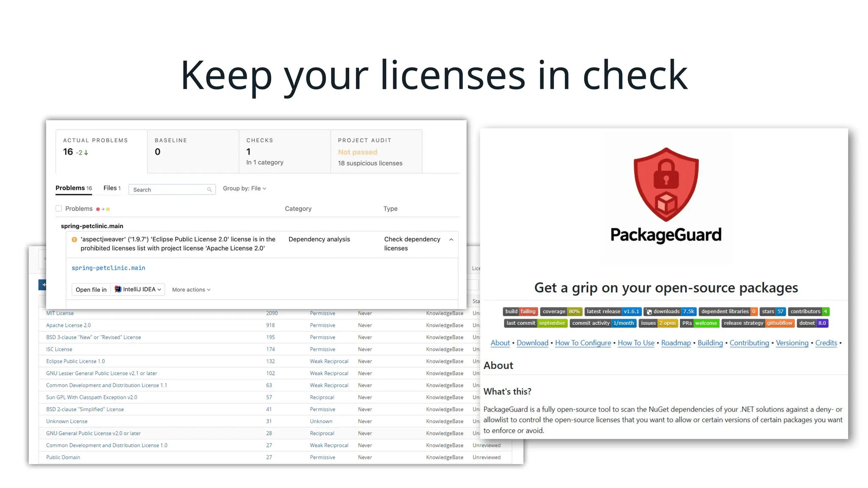The image size is (868, 488).
Task: Open BSD 2-clause "Simplified" License row
Action: 85,410
